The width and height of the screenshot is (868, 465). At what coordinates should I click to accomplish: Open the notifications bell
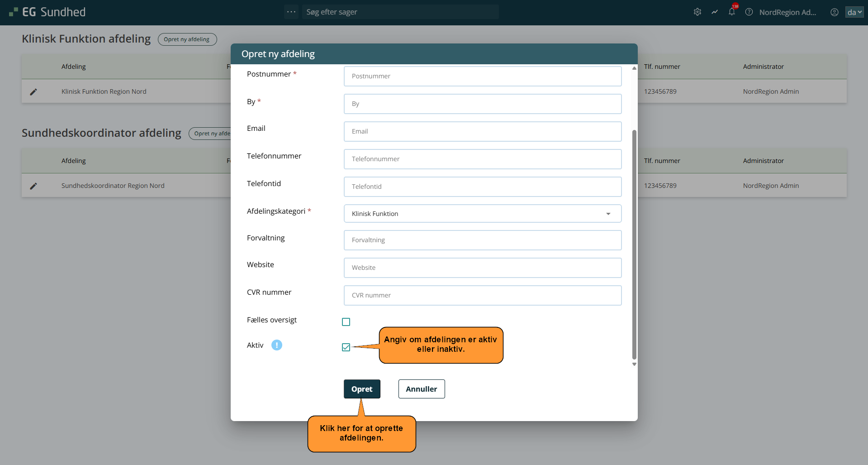click(x=731, y=12)
